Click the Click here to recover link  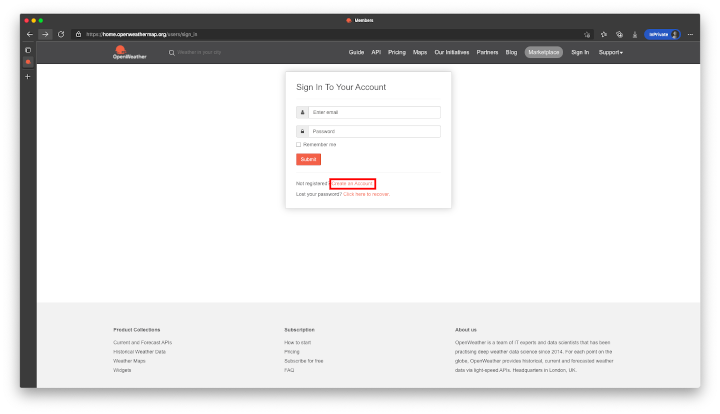click(x=366, y=194)
